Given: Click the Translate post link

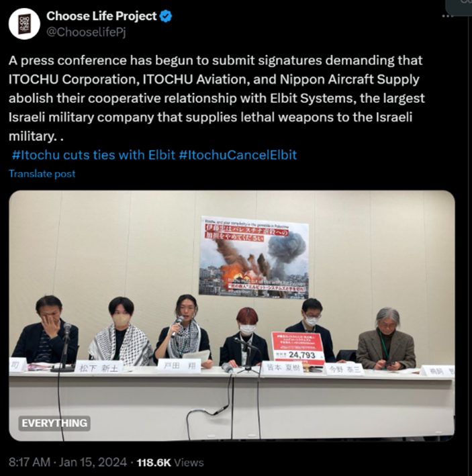Looking at the screenshot, I should tap(42, 174).
